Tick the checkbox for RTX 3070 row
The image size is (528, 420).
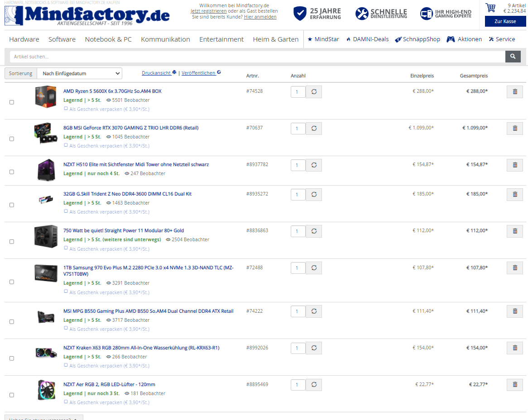12,139
